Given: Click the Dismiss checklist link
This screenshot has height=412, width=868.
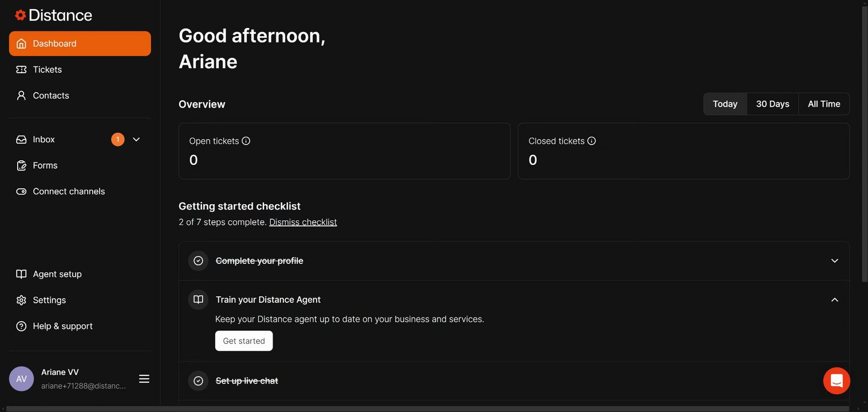Looking at the screenshot, I should pos(303,222).
